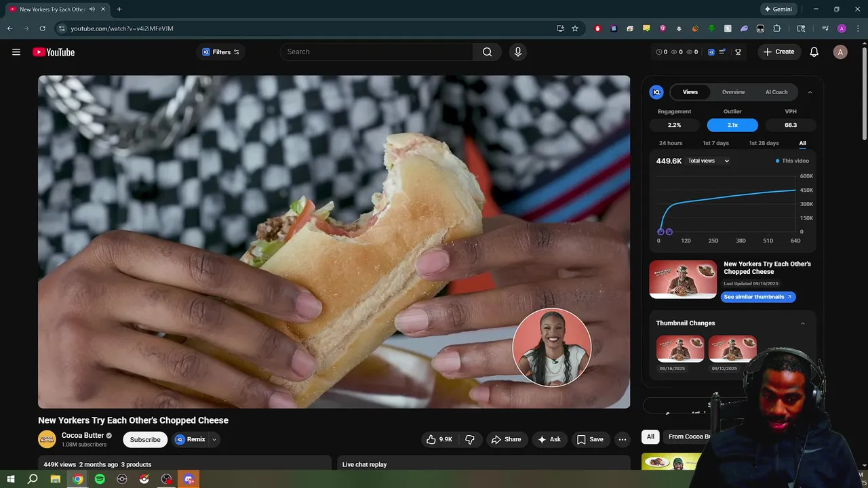Open the YouTube hamburger guide menu

[16, 52]
